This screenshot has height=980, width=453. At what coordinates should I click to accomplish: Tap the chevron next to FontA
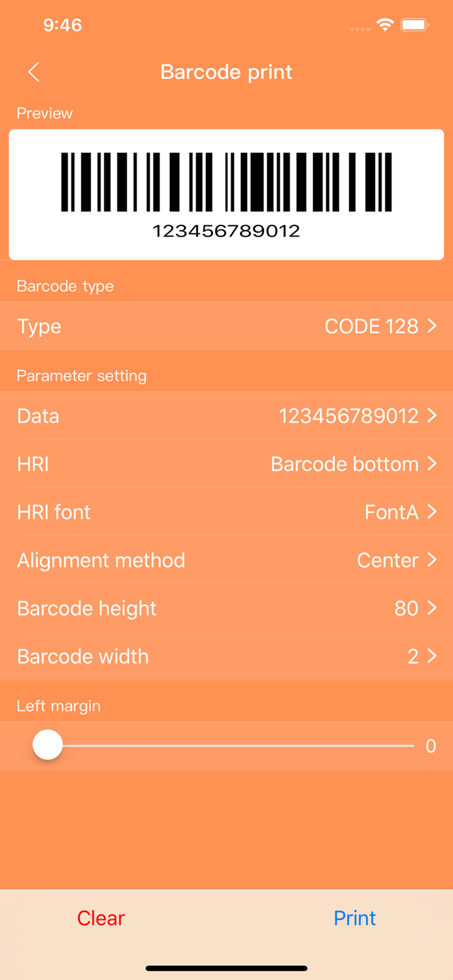coord(432,512)
